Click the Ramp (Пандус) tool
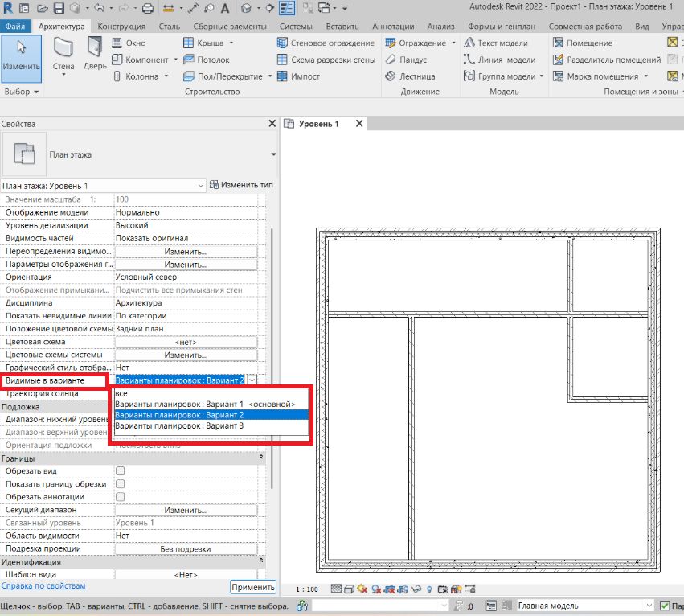 (x=407, y=60)
